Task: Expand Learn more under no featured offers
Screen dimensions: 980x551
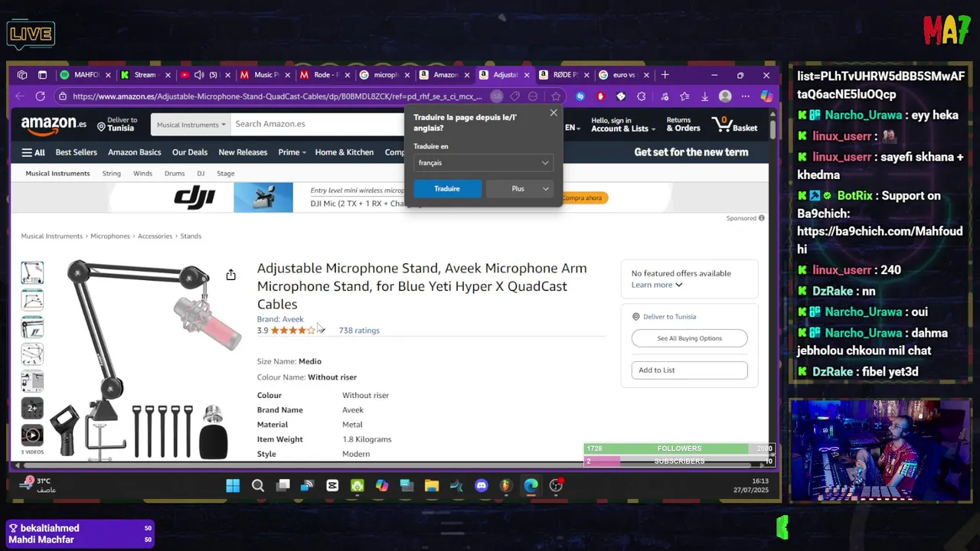Action: pyautogui.click(x=656, y=285)
